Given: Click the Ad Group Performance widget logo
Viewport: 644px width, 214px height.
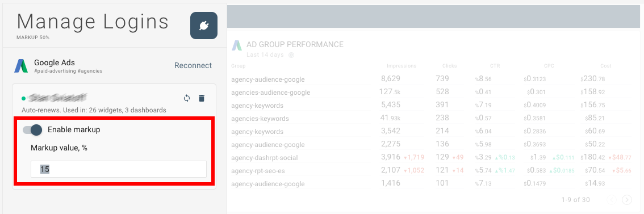Looking at the screenshot, I should [237, 45].
